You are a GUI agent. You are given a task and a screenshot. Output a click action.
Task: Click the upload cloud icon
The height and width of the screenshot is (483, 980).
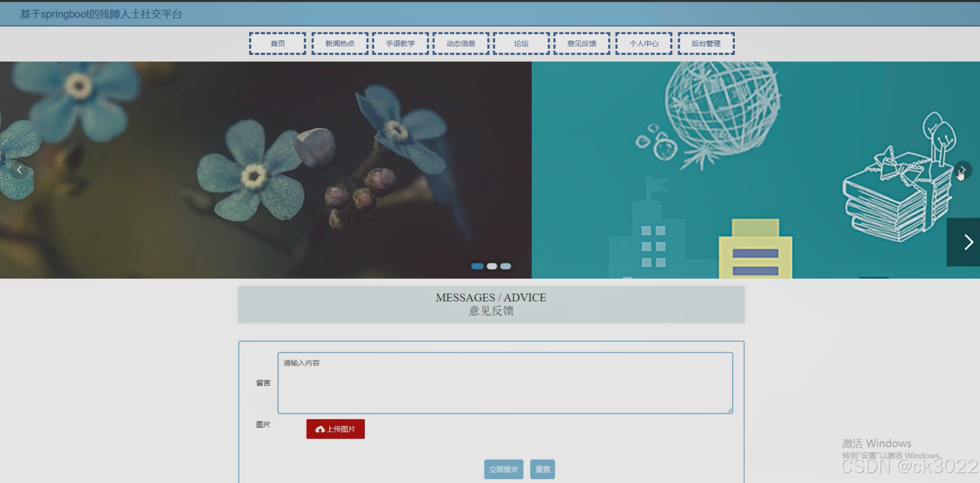320,429
